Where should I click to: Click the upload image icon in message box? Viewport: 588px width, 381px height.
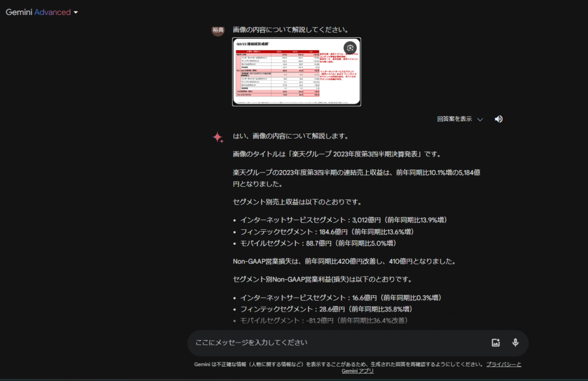[496, 342]
